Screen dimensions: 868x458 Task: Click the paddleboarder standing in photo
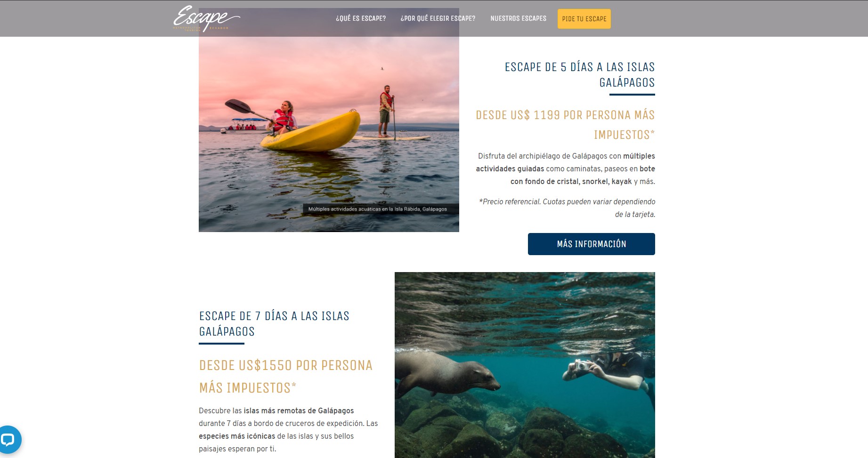tap(387, 111)
